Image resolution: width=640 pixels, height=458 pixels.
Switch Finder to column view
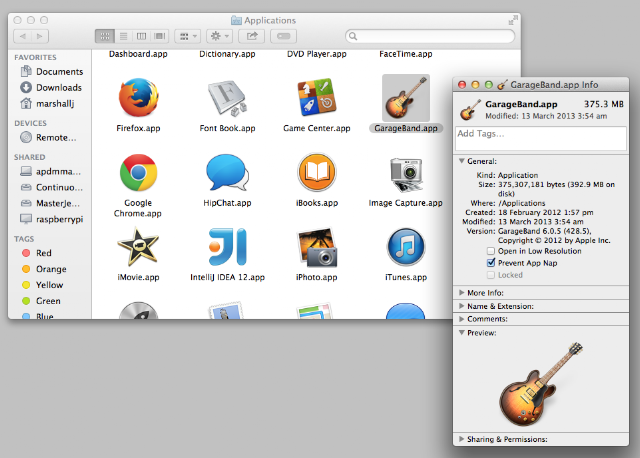click(x=141, y=36)
